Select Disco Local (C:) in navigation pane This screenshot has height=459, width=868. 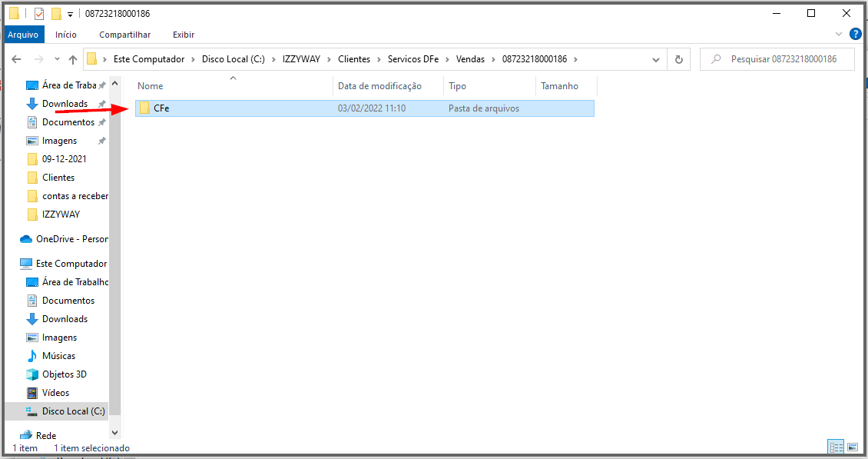73,411
